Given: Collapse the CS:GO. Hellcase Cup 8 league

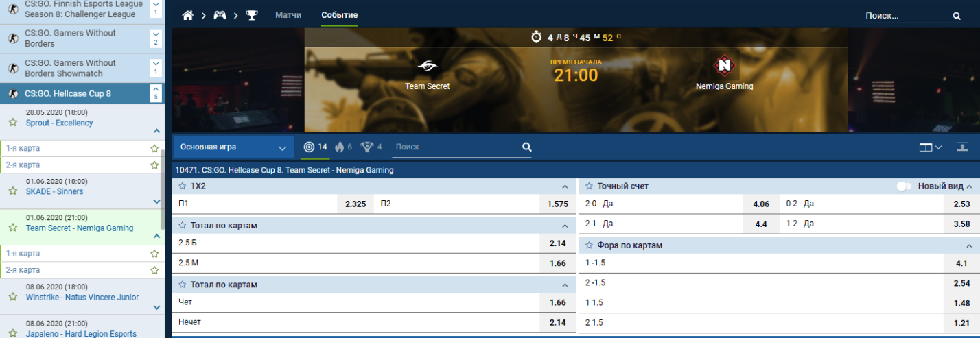Looking at the screenshot, I should [x=155, y=93].
